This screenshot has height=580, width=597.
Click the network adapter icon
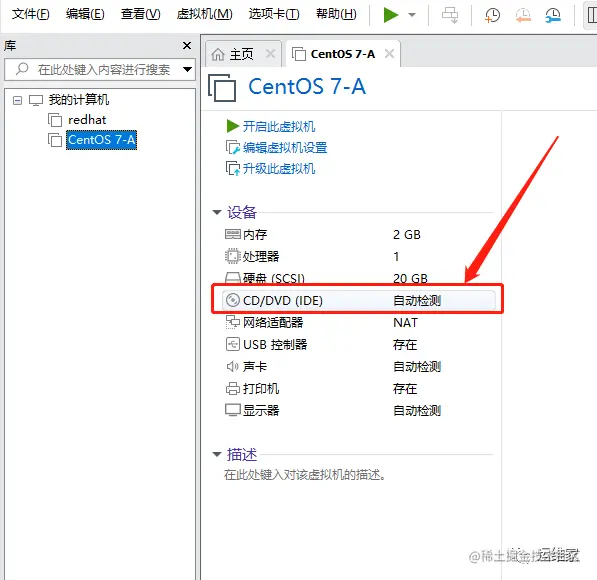point(233,322)
